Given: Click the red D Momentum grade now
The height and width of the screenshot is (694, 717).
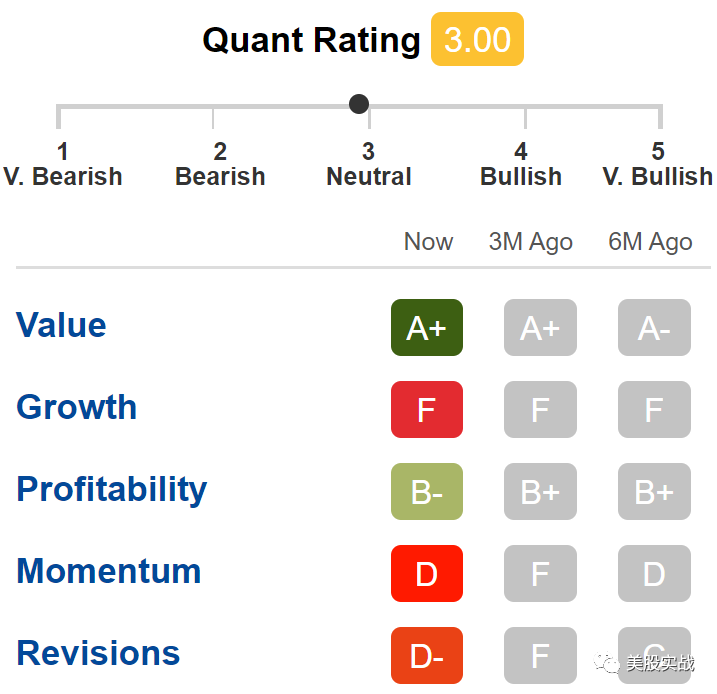Looking at the screenshot, I should tap(427, 573).
